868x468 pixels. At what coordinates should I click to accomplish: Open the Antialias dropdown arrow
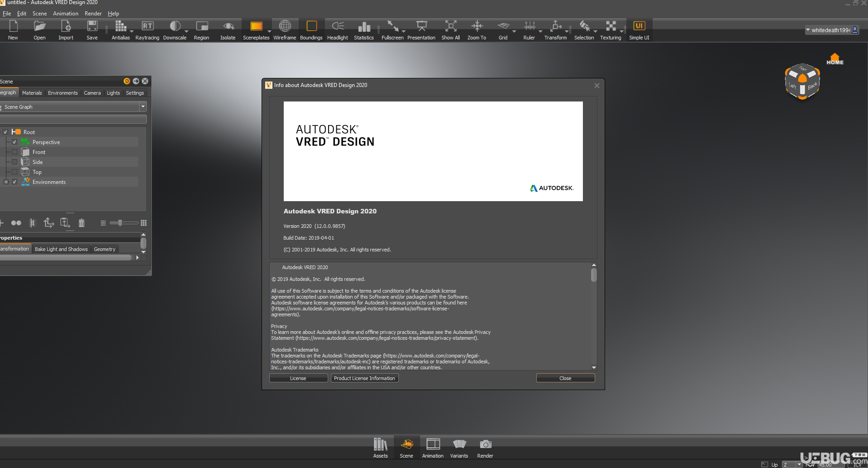[x=131, y=31]
